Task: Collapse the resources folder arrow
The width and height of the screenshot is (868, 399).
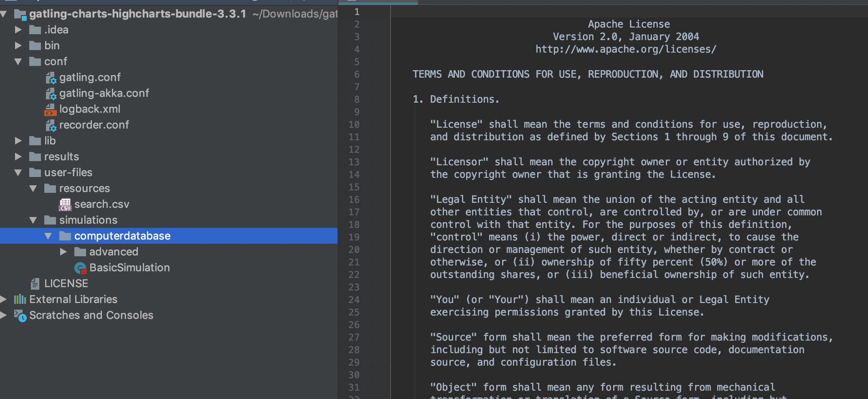Action: (x=33, y=188)
